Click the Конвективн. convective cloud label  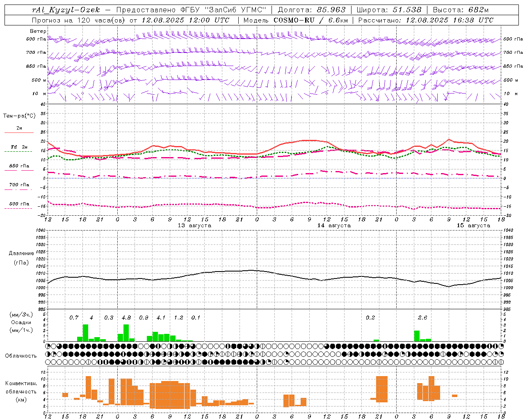pyautogui.click(x=21, y=383)
